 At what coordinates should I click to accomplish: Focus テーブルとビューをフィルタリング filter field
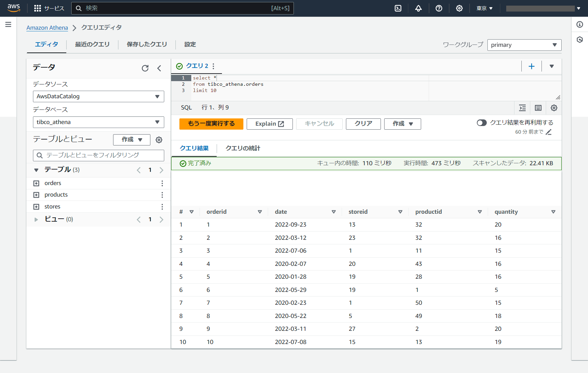(98, 155)
